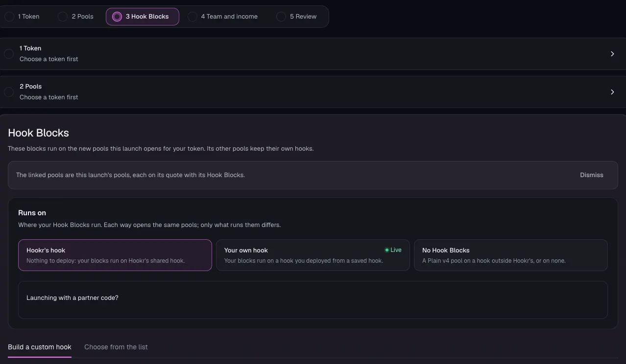Expand Launching with a partner code panel
The image size is (626, 364).
point(313,299)
